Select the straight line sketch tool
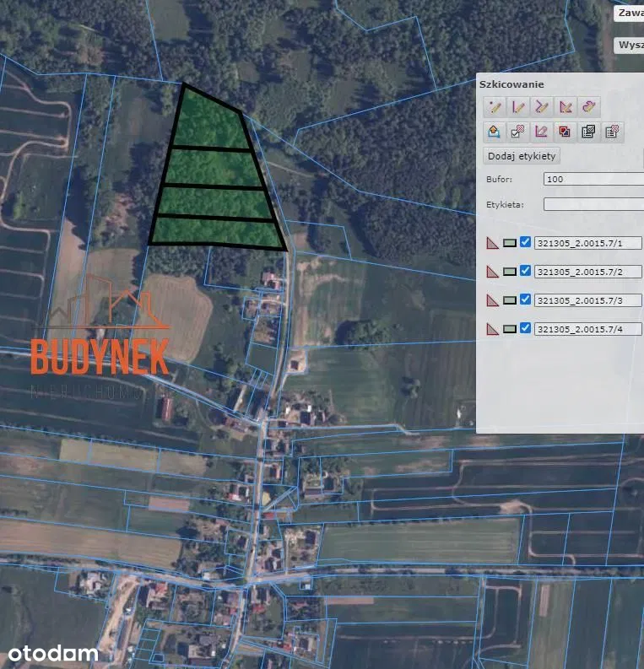The image size is (644, 669). (518, 106)
